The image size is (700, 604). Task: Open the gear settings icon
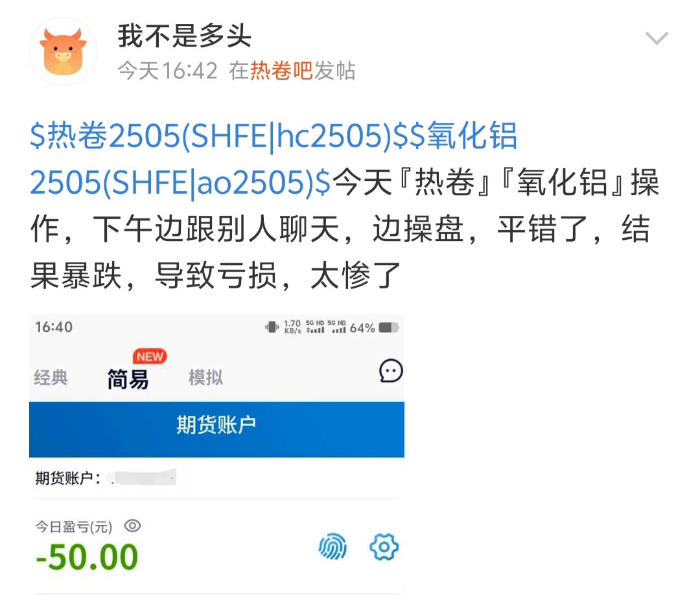[384, 546]
